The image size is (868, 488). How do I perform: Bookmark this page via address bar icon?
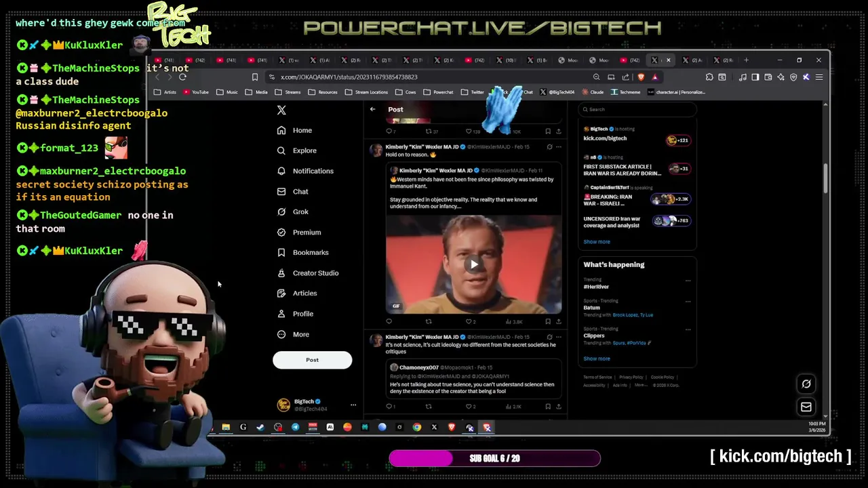click(255, 77)
